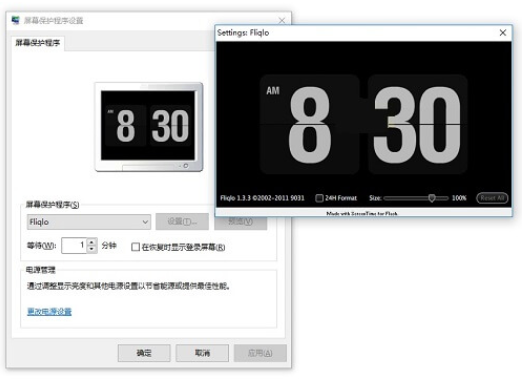Click the Reset All button in Fliqlo settings
Image resolution: width=531 pixels, height=381 pixels.
pos(492,198)
